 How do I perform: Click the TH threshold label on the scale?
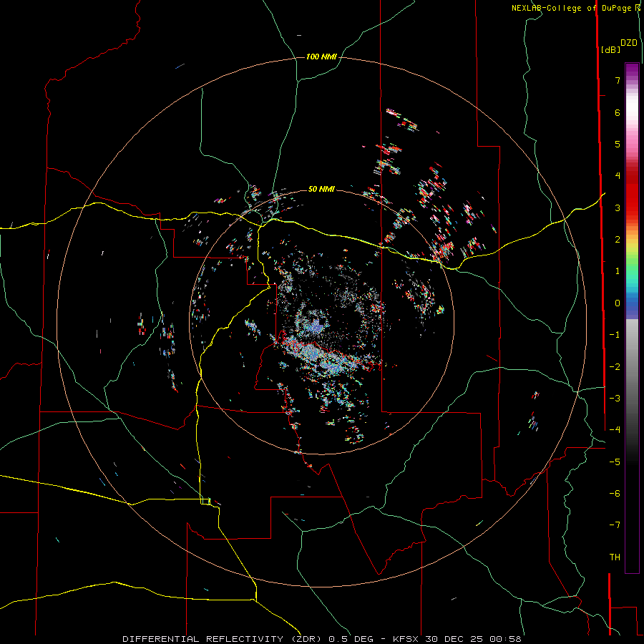click(615, 557)
